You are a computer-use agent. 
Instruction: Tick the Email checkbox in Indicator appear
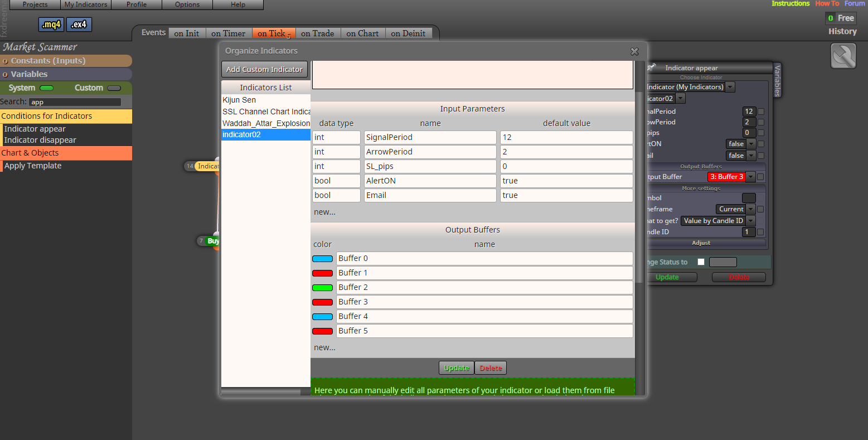point(760,156)
